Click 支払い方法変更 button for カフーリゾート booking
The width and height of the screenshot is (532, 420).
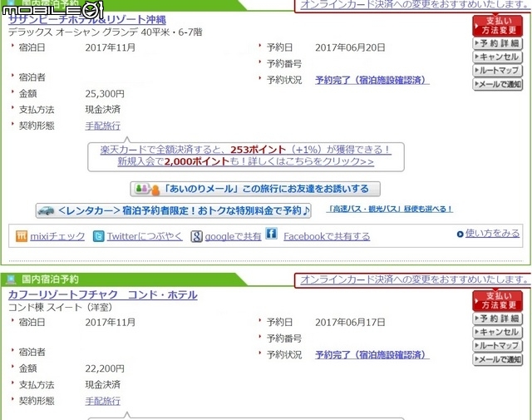497,300
